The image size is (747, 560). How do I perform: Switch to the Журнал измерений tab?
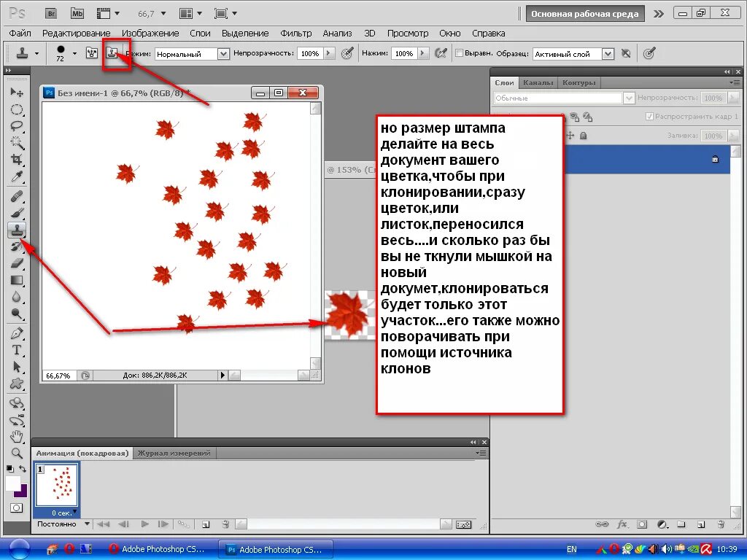174,454
